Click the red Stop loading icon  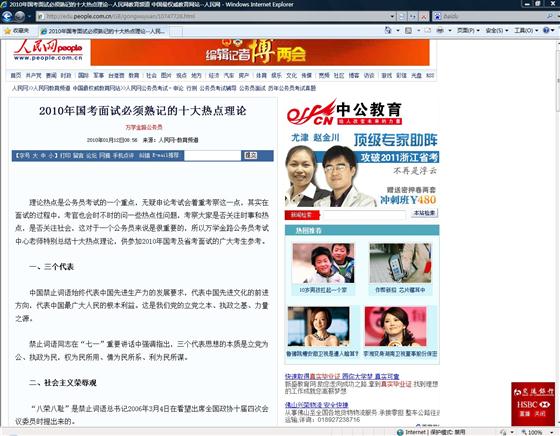coord(424,16)
